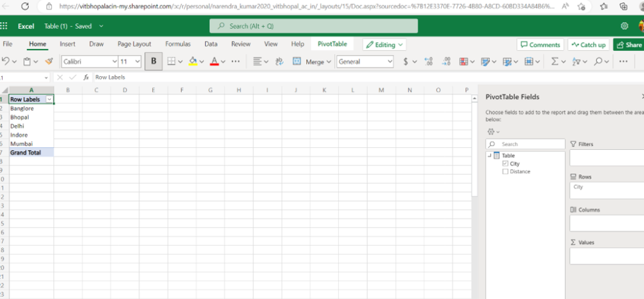
Task: Click the Paste clipboard icon
Action: click(27, 61)
